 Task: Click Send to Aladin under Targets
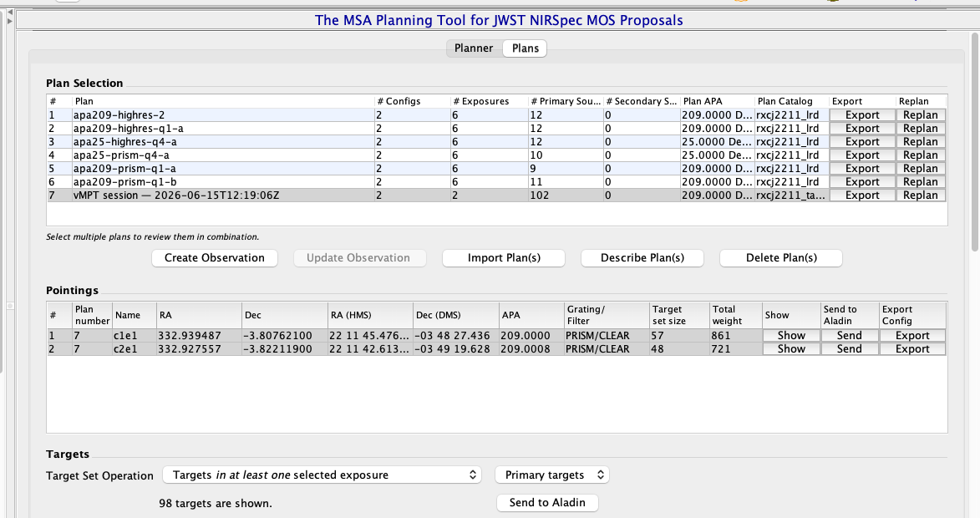[547, 502]
